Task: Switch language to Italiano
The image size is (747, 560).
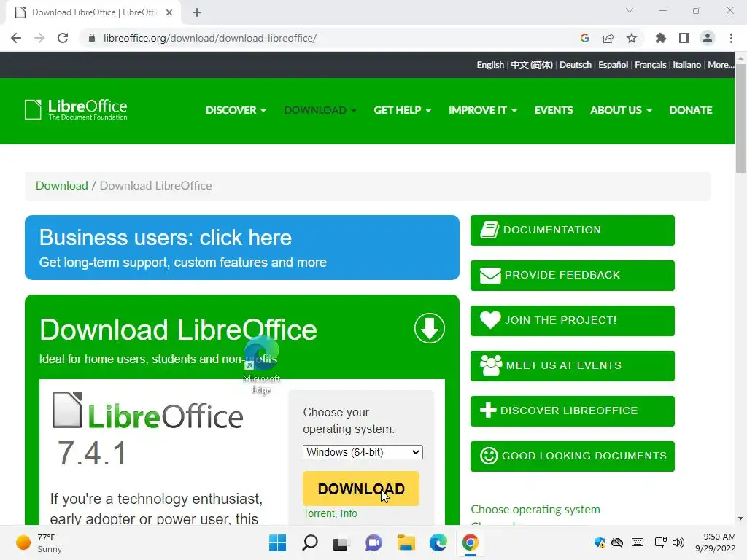Action: coord(686,65)
